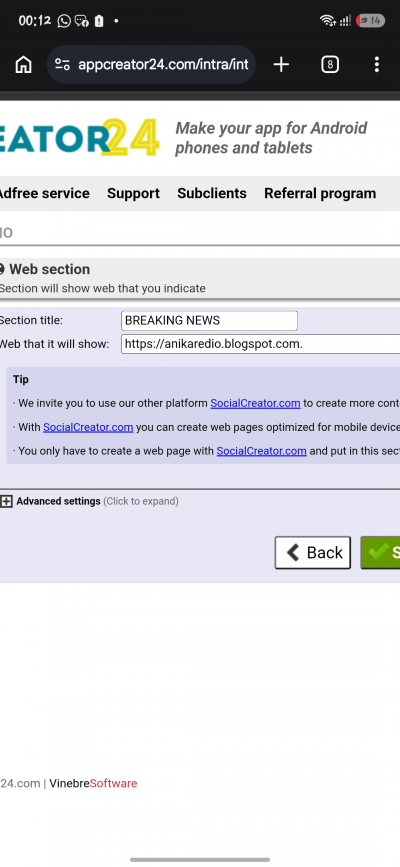400x867 pixels.
Task: Click the green Save button
Action: coord(380,552)
